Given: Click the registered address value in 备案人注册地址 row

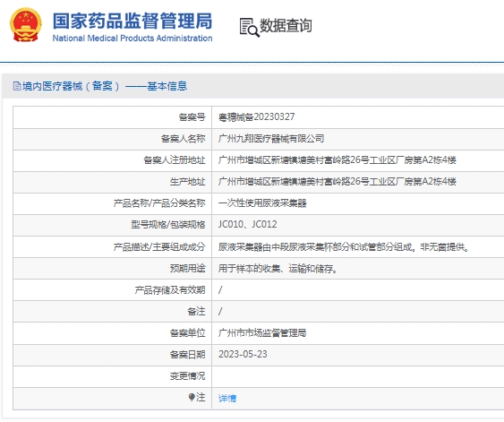Looking at the screenshot, I should point(337,159).
